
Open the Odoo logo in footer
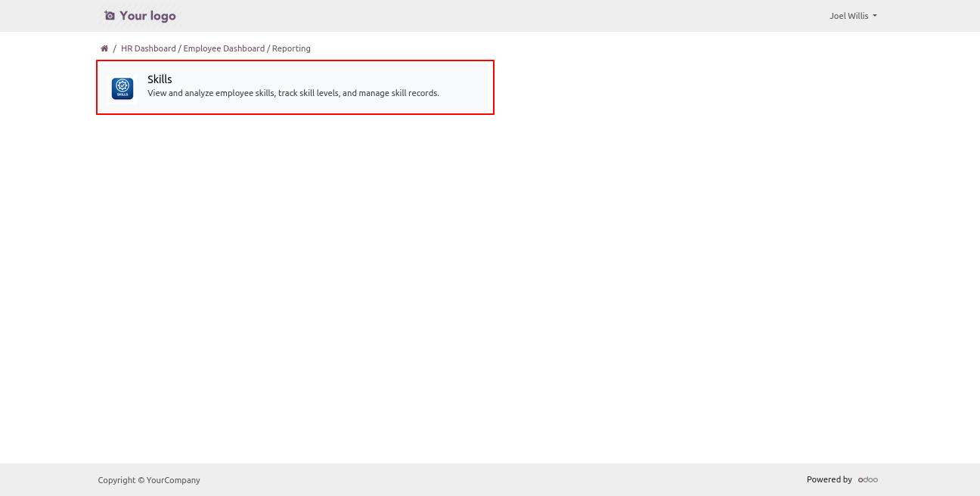tap(867, 479)
